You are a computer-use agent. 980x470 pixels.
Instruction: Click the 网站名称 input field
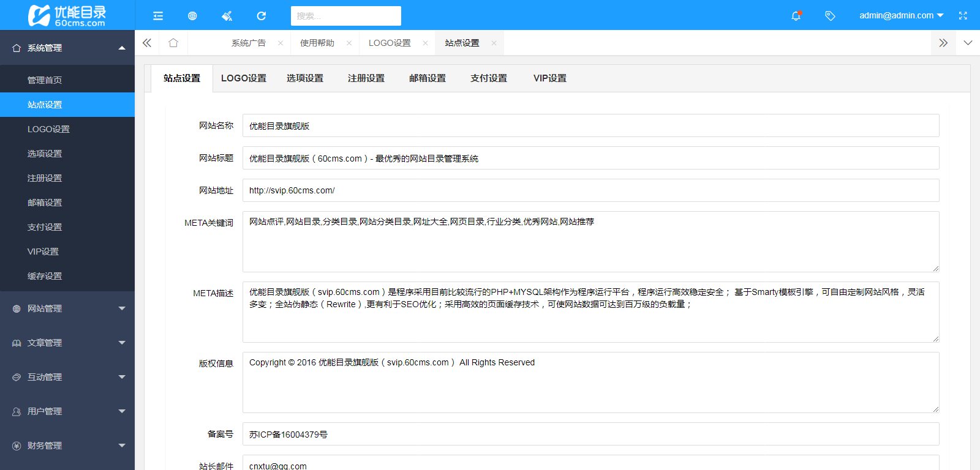591,125
